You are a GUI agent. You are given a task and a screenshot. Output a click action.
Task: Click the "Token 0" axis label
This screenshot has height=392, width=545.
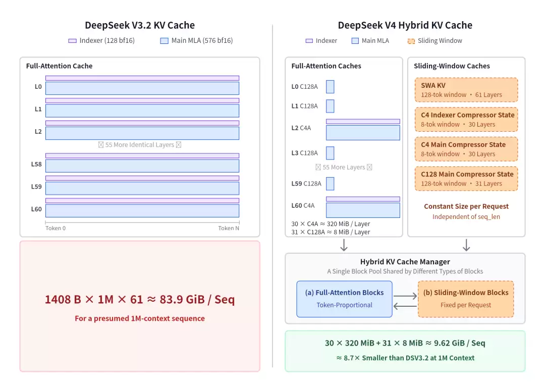(56, 228)
